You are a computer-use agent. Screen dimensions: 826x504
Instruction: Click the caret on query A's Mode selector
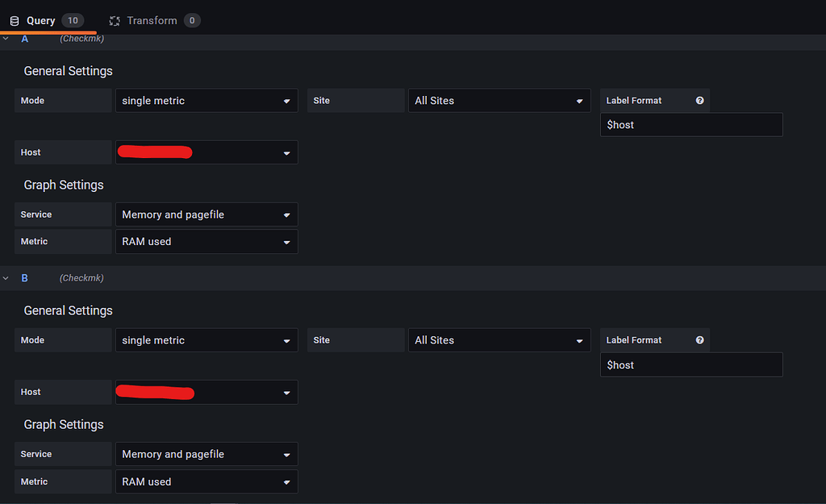pyautogui.click(x=286, y=100)
